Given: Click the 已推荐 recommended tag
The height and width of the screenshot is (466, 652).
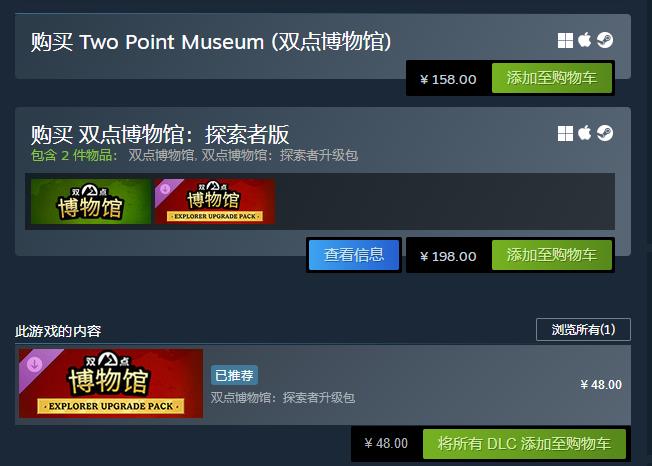Looking at the screenshot, I should [235, 375].
